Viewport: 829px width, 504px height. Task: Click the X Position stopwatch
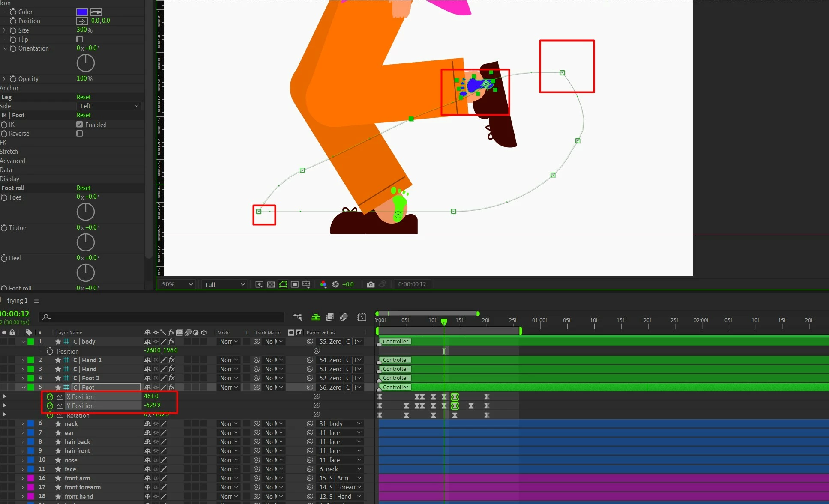tap(50, 397)
